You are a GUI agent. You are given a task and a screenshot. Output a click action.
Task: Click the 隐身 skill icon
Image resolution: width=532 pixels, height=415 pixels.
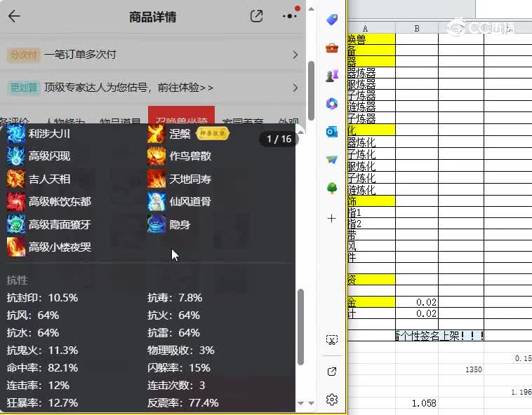[x=157, y=224]
